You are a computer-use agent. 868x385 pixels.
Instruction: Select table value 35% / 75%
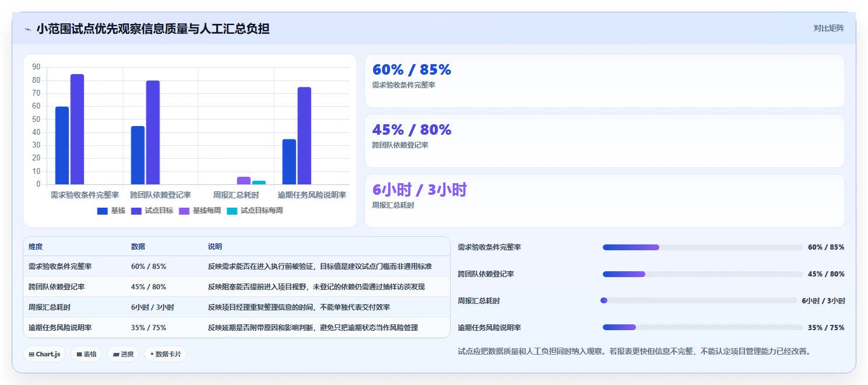[149, 327]
